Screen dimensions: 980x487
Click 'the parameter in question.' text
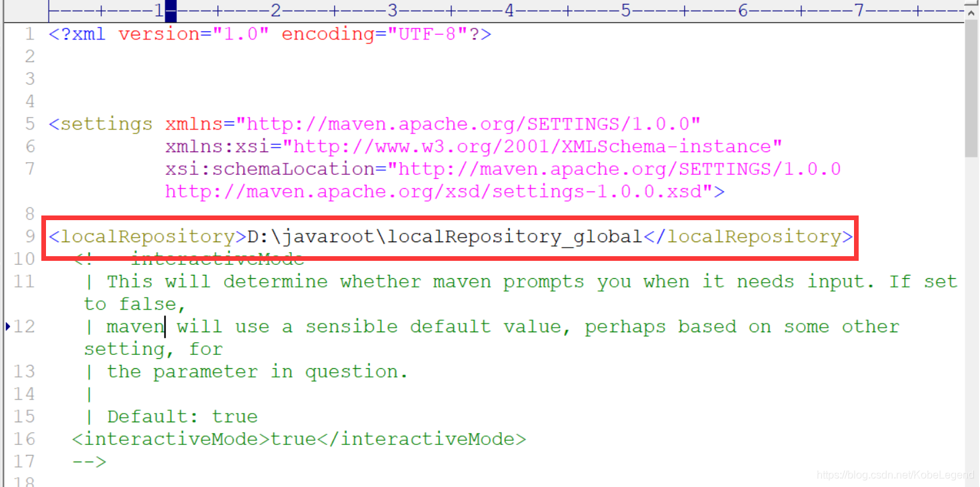[x=257, y=372]
